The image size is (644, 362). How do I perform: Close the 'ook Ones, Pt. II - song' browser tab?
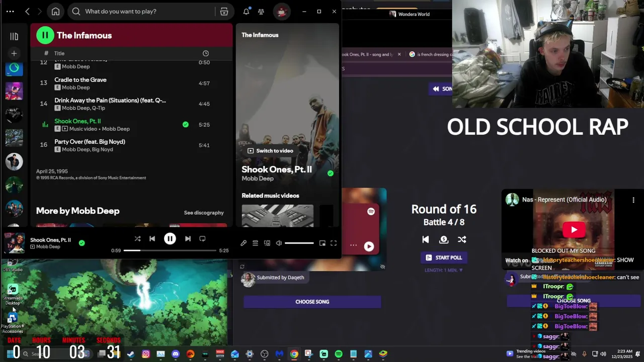point(399,54)
